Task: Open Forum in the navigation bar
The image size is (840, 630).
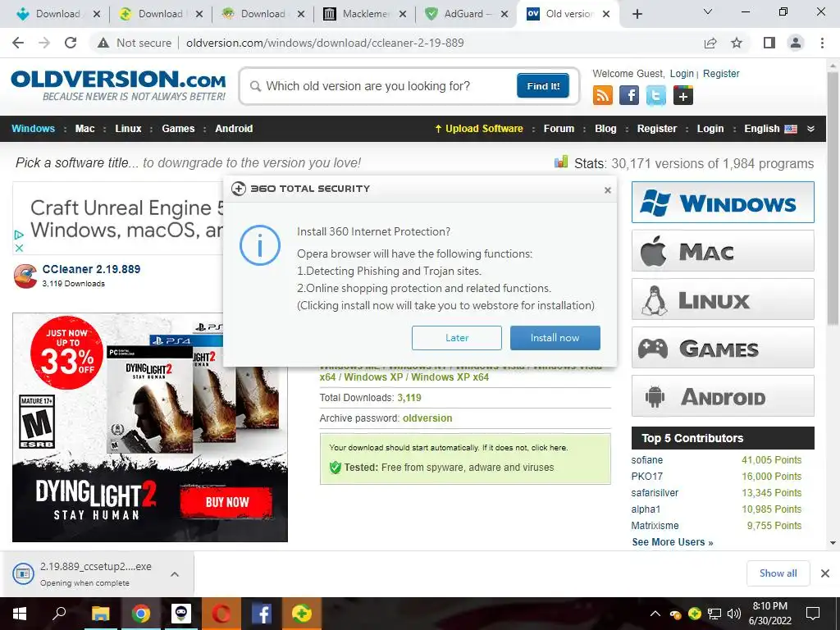Action: pos(559,129)
